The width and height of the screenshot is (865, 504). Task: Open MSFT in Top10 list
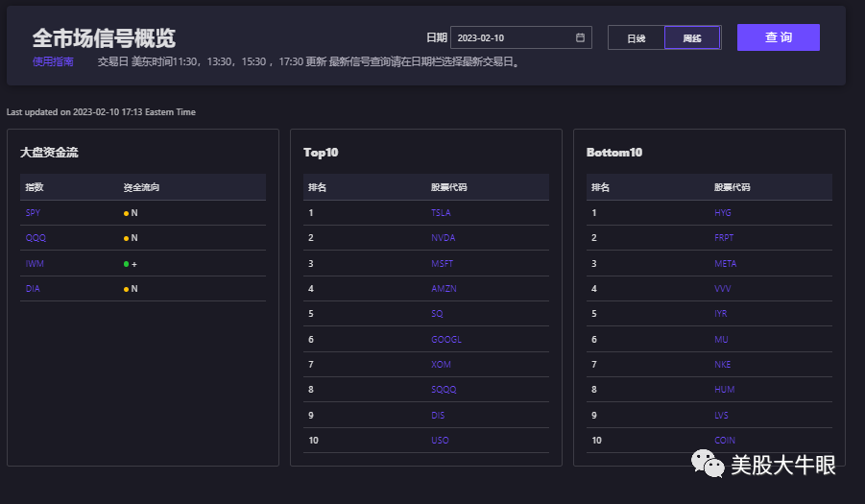pyautogui.click(x=442, y=264)
